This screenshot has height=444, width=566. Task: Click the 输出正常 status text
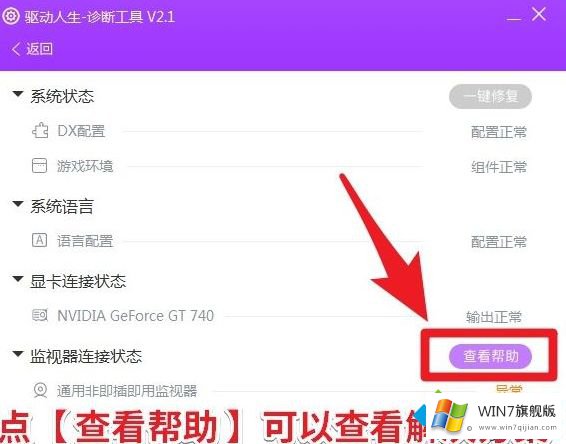pyautogui.click(x=494, y=317)
